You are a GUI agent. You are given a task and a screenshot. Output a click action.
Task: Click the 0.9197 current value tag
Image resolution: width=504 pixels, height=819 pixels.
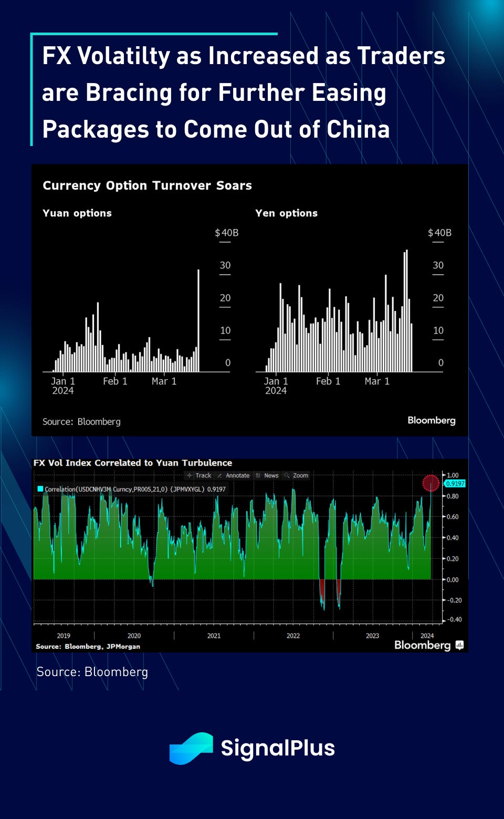455,483
